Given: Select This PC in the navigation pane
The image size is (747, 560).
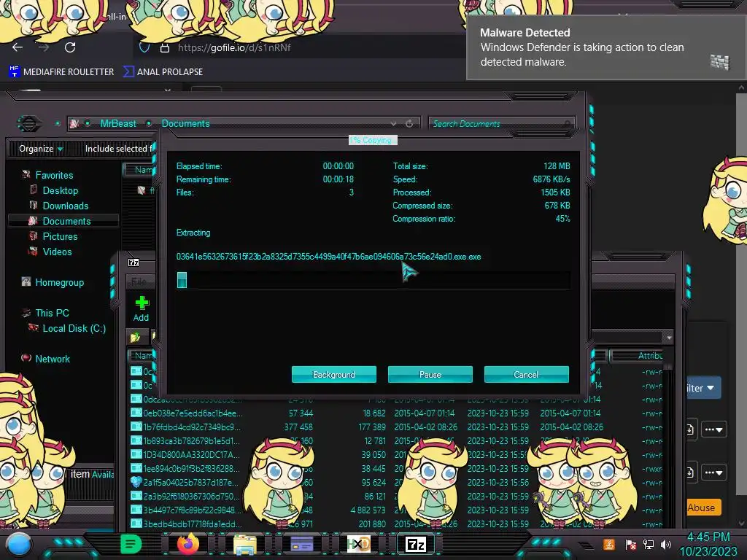Looking at the screenshot, I should pos(52,313).
